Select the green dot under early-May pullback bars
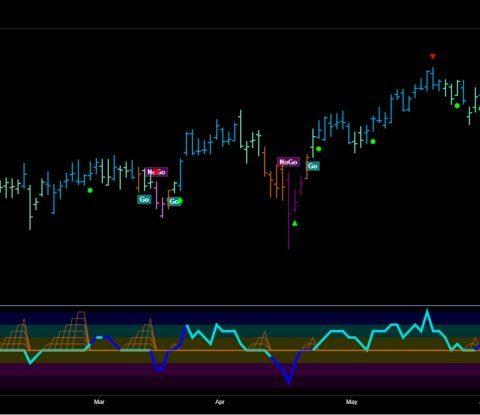The image size is (480, 415). click(373, 142)
